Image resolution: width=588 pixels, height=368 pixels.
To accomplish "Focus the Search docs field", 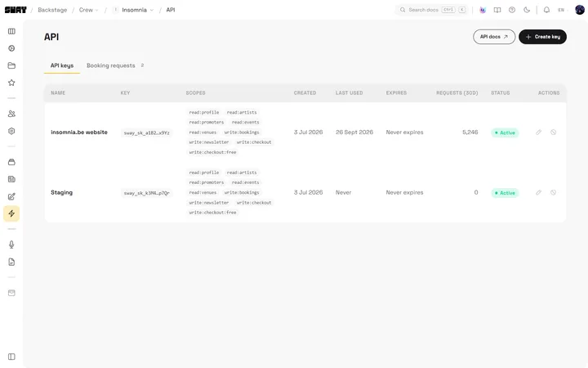I will (432, 10).
